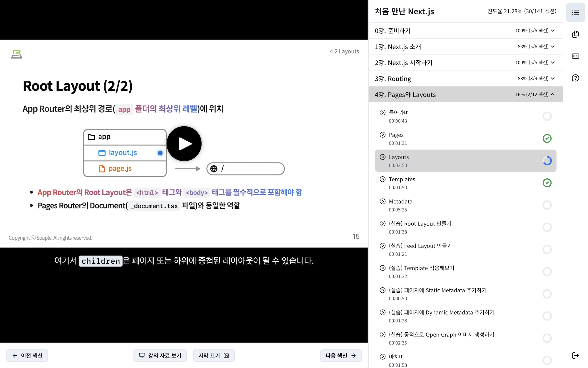Click the CC captions icon in the sidebar
The height and width of the screenshot is (368, 588).
[x=575, y=56]
